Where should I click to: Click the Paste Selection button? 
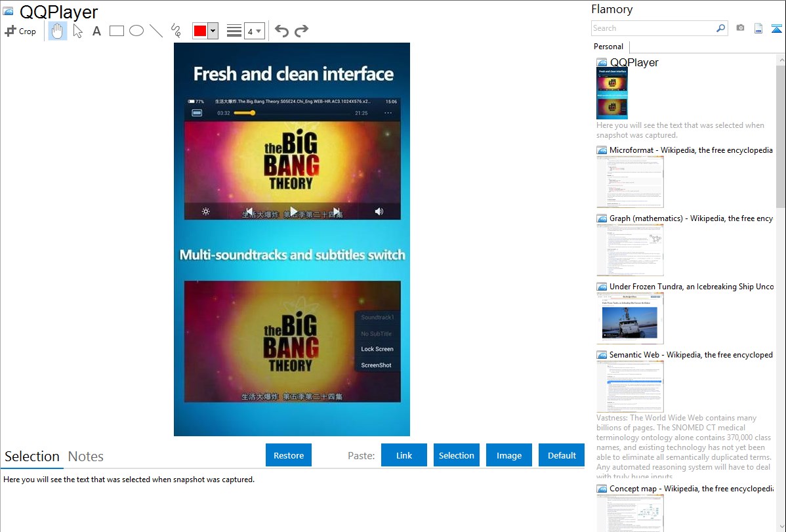click(456, 455)
